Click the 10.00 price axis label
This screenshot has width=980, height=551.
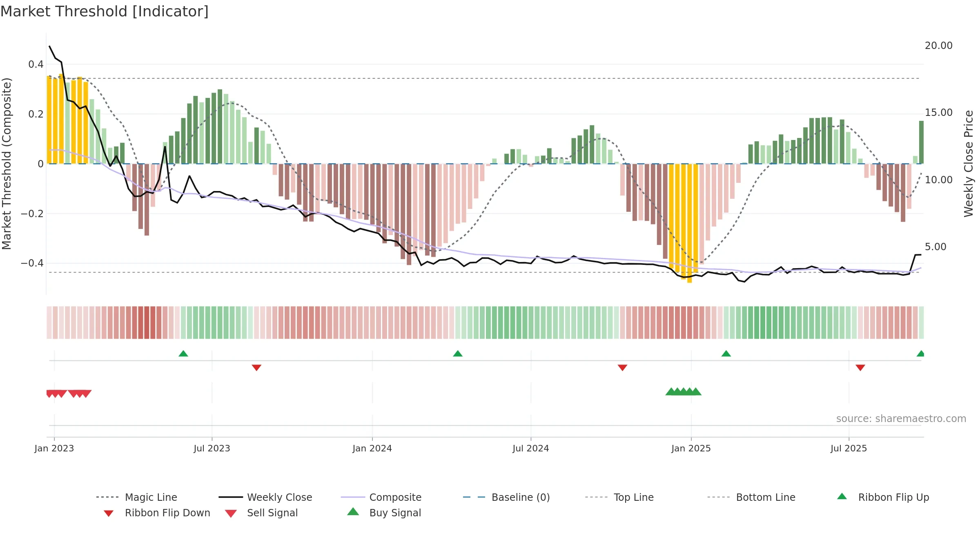(x=939, y=180)
